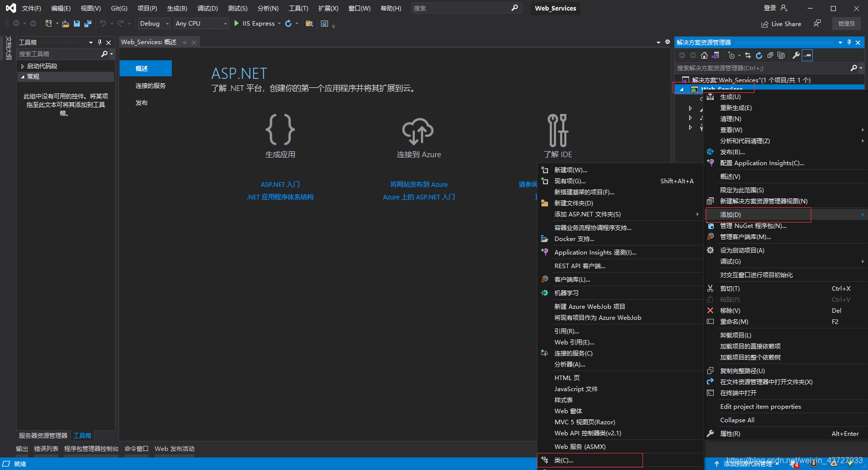Switch views with the purple Visual Studio icon

point(716,55)
